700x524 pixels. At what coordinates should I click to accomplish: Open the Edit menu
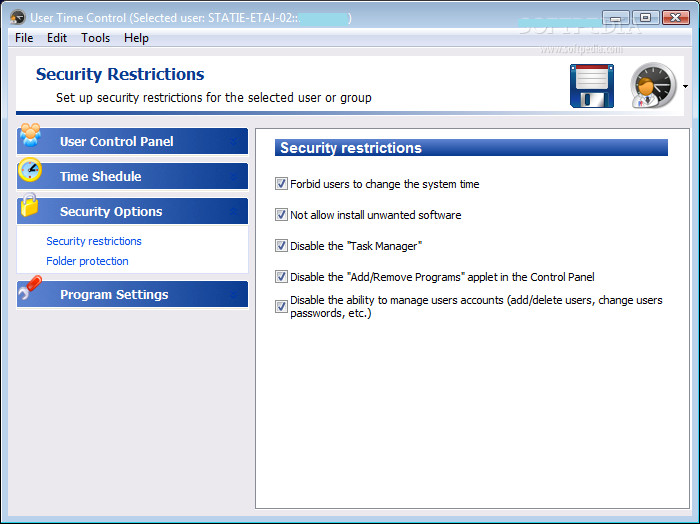(57, 38)
